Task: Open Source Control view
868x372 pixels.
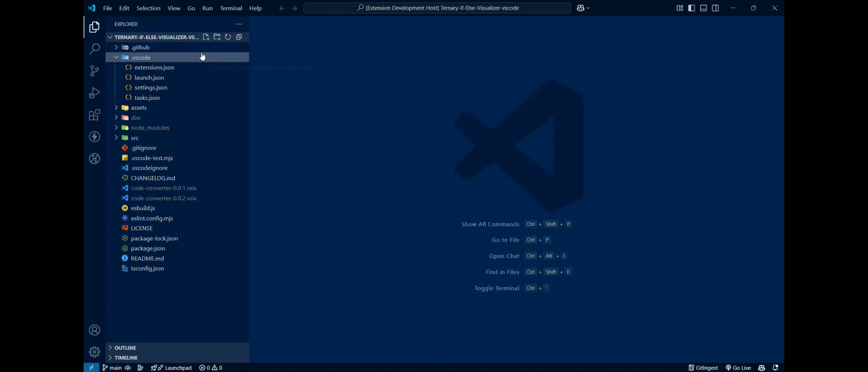Action: [x=94, y=71]
